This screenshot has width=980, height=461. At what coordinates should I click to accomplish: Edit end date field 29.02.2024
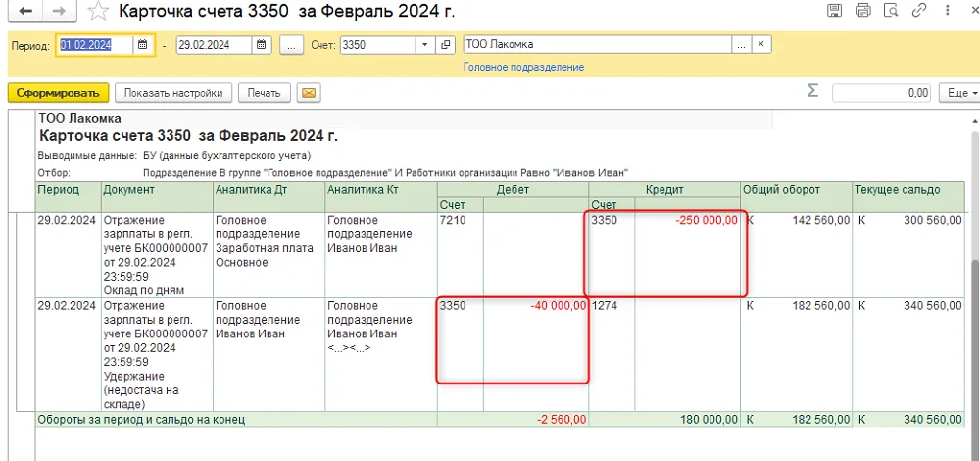tap(215, 45)
